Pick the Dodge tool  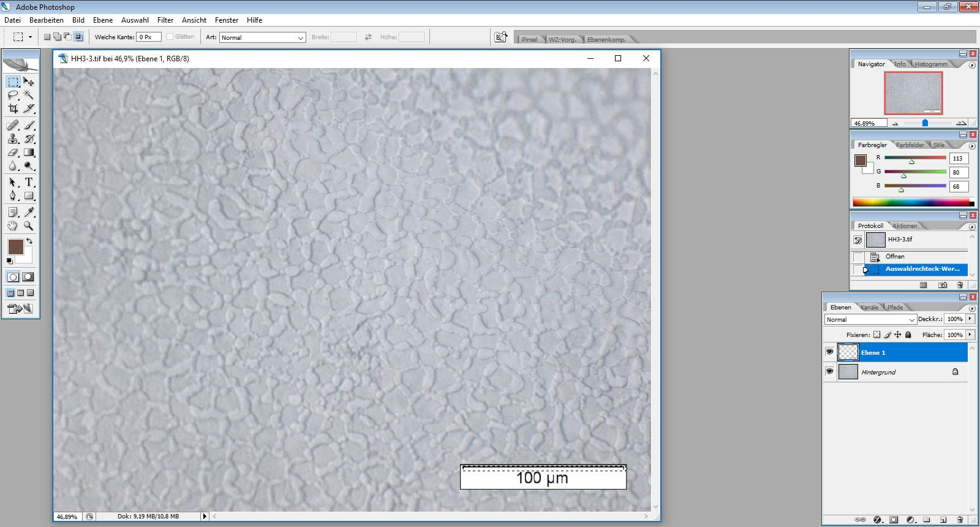click(29, 165)
